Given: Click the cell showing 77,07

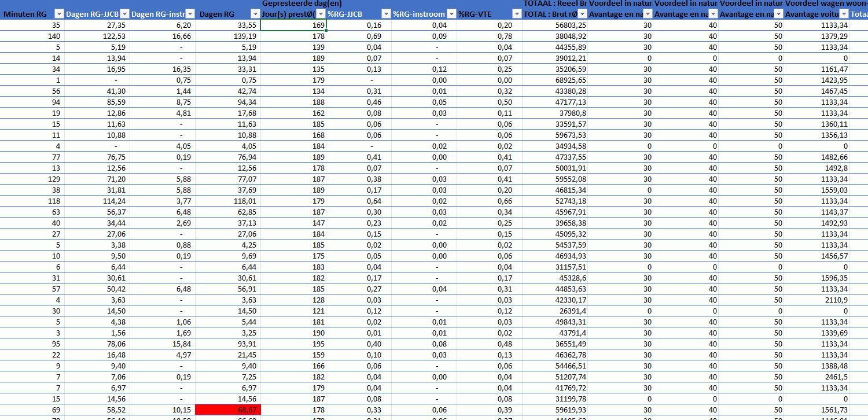Looking at the screenshot, I should [228, 179].
